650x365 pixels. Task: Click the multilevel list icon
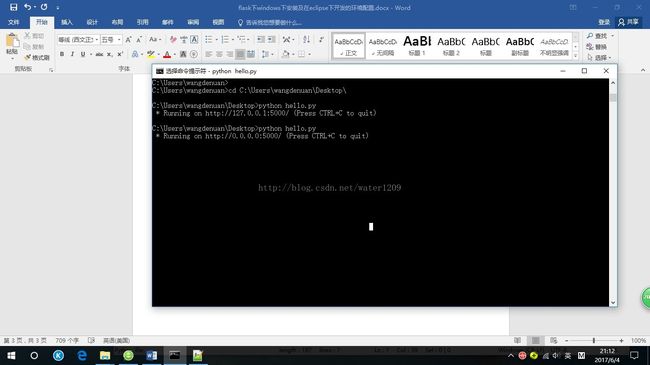242,39
